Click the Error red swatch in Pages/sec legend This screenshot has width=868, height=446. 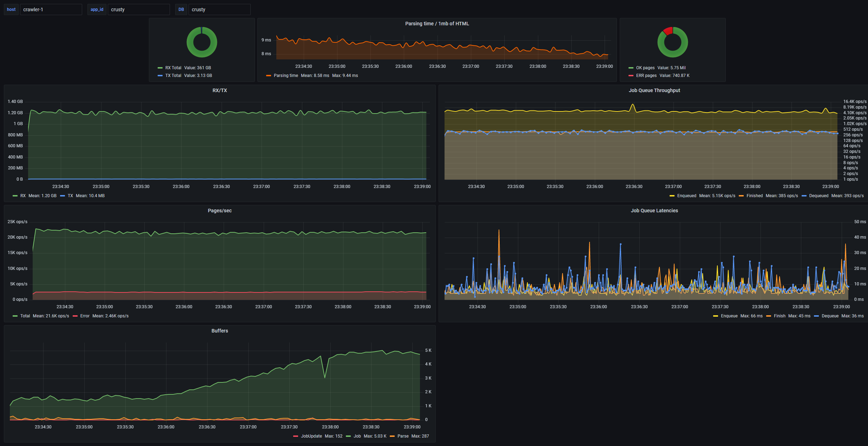click(x=75, y=316)
